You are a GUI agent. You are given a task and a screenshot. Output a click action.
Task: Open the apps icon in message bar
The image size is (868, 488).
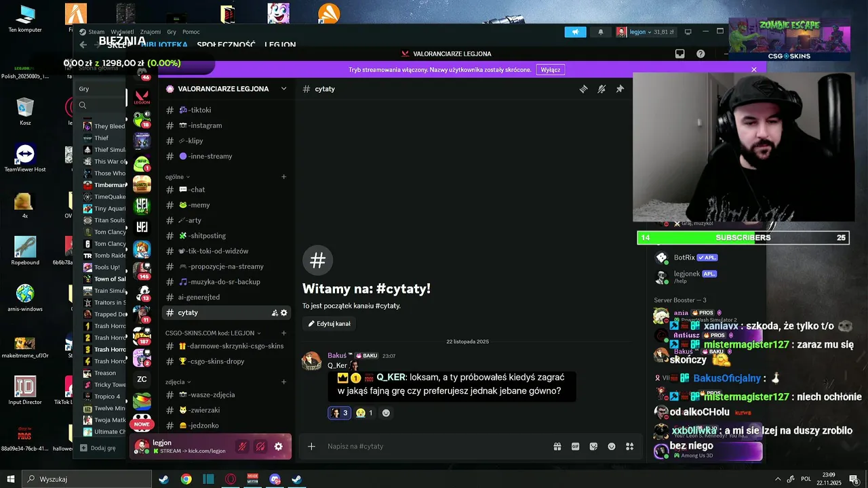pyautogui.click(x=629, y=447)
